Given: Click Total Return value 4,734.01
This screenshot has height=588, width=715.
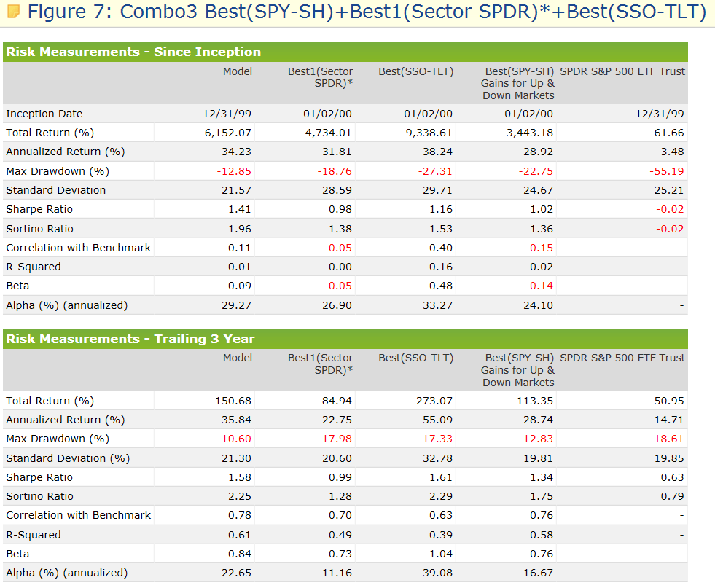Looking at the screenshot, I should click(328, 133).
